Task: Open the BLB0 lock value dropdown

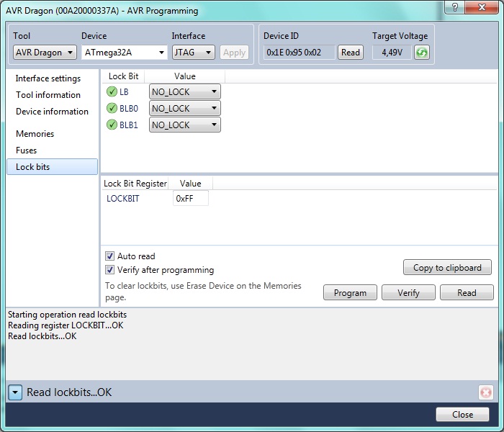Action: (x=185, y=108)
